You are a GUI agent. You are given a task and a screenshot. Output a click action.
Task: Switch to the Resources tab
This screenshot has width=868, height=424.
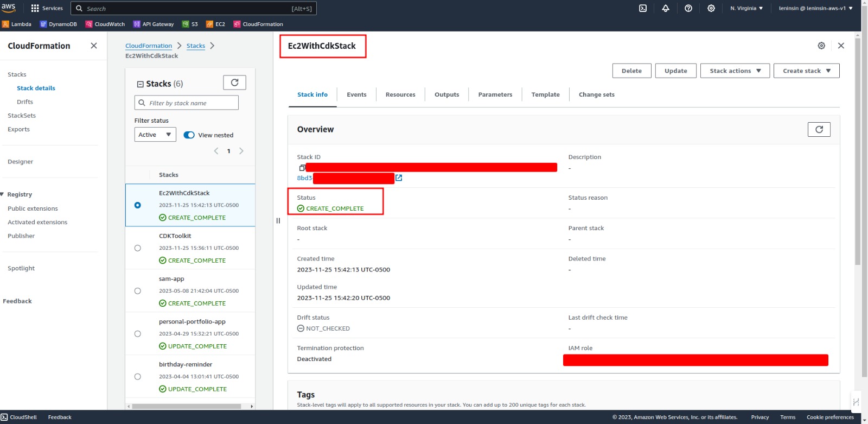click(x=400, y=94)
